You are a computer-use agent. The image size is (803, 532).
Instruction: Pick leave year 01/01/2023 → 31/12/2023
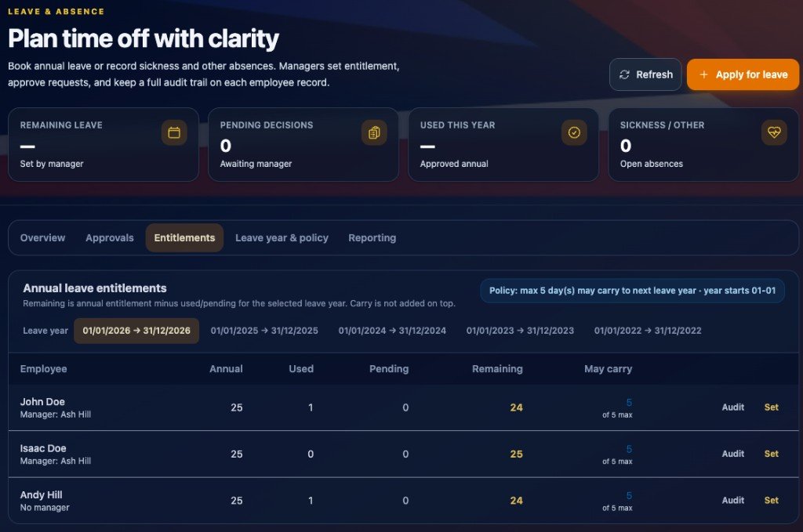(x=520, y=331)
